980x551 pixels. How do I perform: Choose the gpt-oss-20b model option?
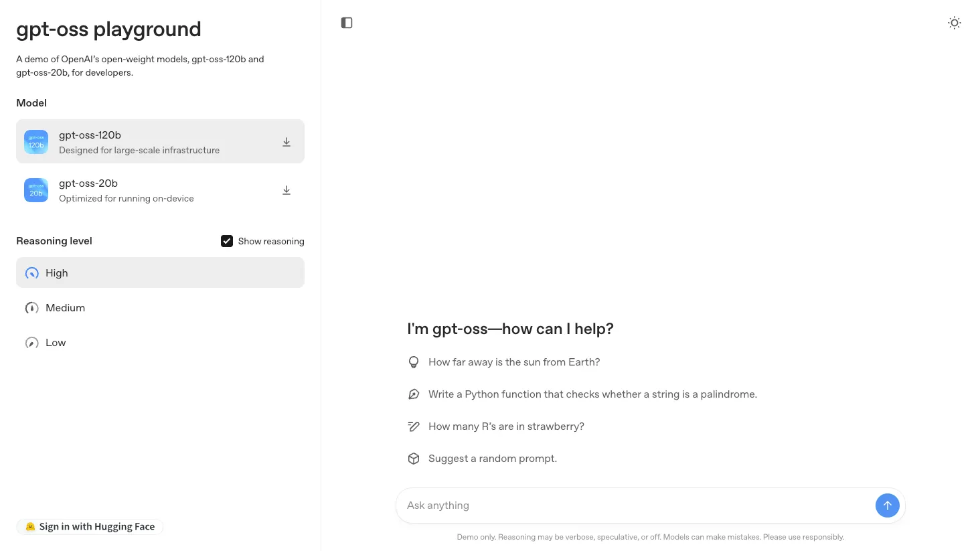click(160, 190)
